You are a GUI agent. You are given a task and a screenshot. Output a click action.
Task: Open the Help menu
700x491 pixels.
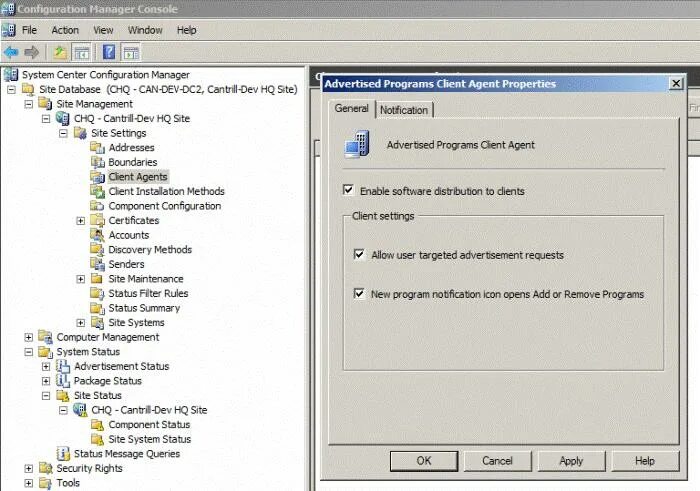(187, 30)
